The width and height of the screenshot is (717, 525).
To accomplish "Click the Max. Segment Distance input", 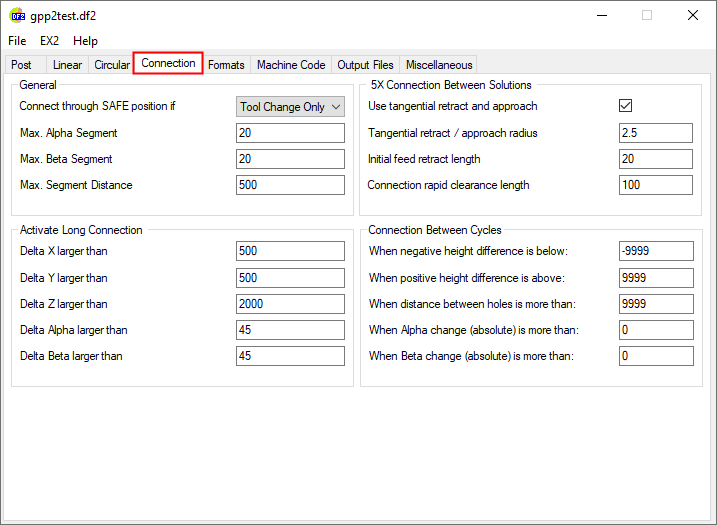I will pos(290,185).
